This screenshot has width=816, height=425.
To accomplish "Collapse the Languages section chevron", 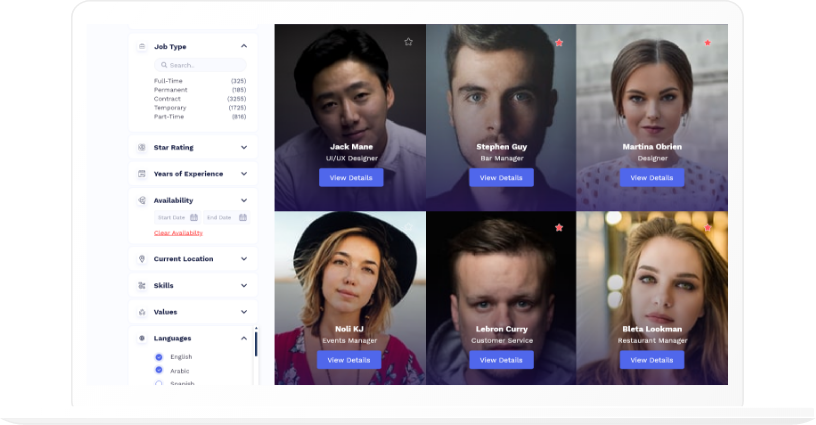I will (x=244, y=338).
